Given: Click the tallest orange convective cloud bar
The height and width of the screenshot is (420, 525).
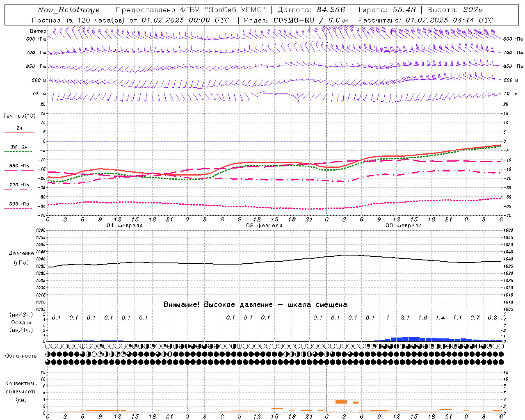Looking at the screenshot, I should click(341, 402).
